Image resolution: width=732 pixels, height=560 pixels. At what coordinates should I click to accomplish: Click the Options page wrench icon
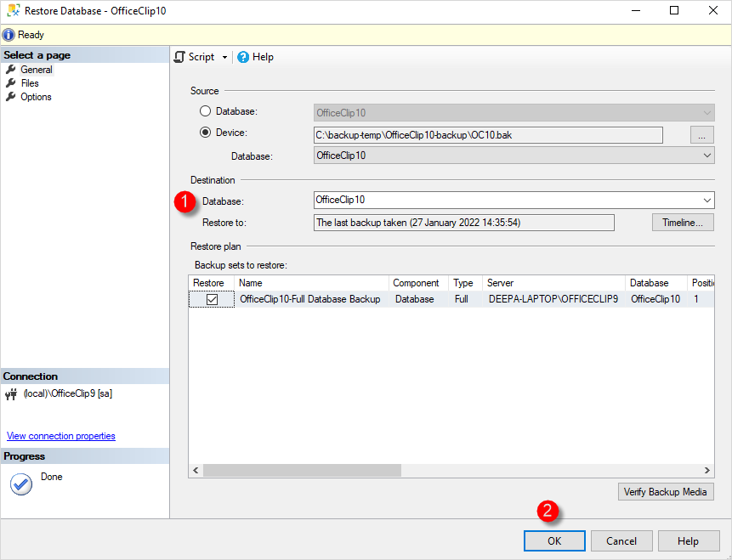coord(10,97)
